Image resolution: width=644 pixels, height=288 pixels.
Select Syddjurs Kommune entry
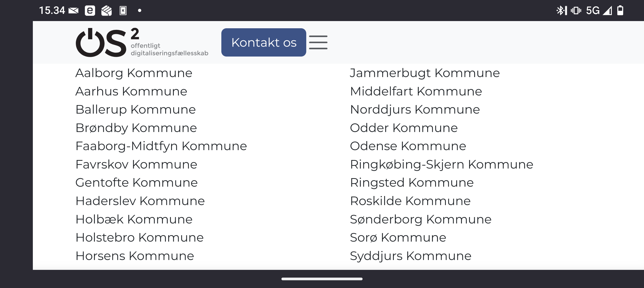click(410, 256)
